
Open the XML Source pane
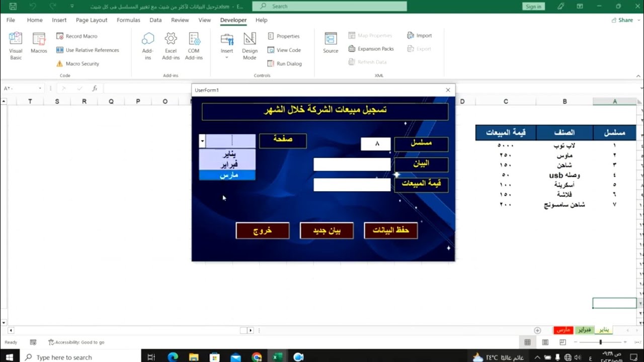pyautogui.click(x=331, y=43)
